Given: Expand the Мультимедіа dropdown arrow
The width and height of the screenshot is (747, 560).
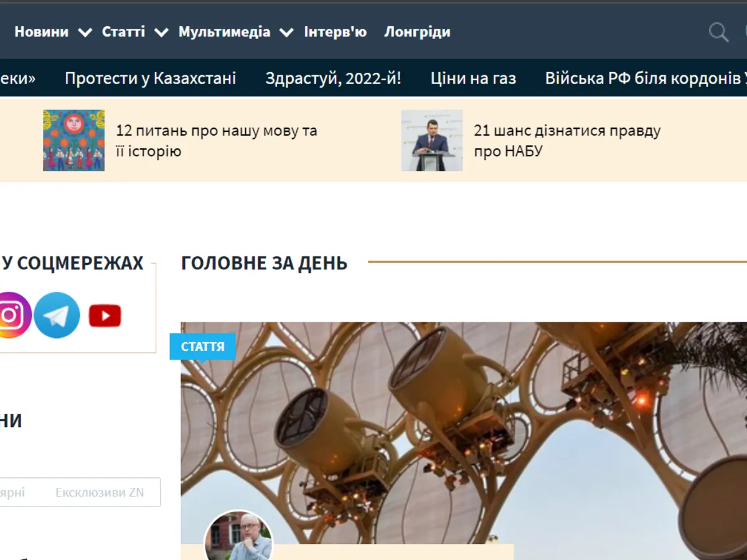Looking at the screenshot, I should click(x=286, y=32).
